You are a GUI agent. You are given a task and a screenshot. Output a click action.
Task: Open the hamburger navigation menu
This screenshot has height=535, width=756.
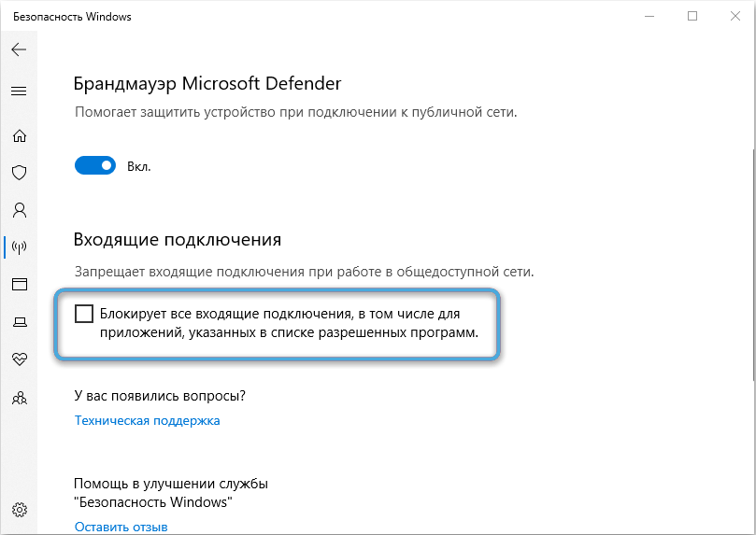click(19, 91)
